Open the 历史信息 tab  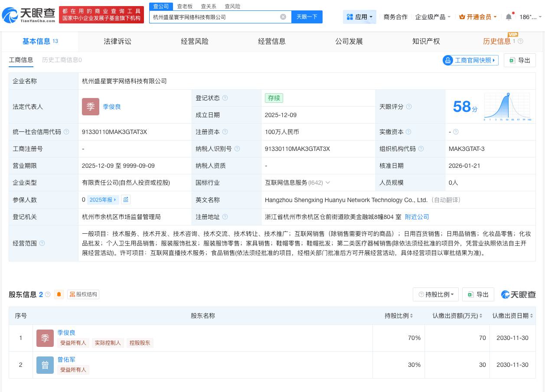tap(497, 41)
